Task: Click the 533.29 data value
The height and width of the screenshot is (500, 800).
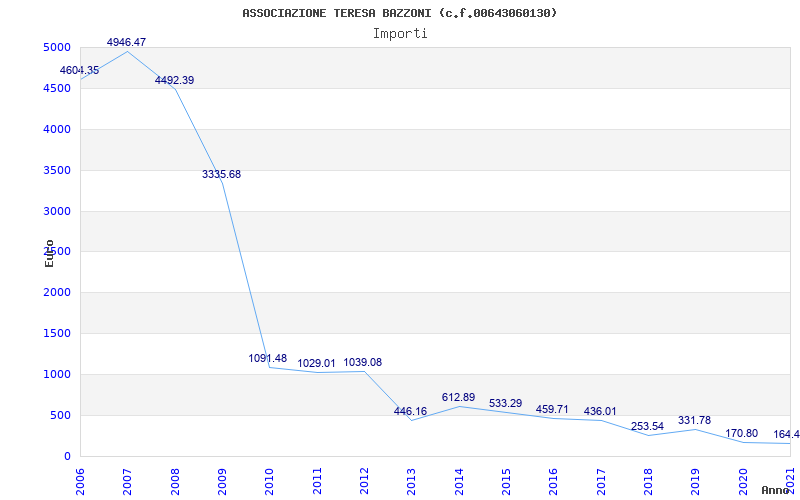Action: 506,404
